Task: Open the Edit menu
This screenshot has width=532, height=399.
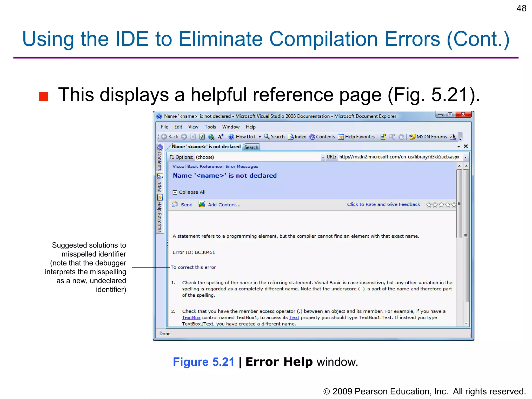Action: coord(178,127)
